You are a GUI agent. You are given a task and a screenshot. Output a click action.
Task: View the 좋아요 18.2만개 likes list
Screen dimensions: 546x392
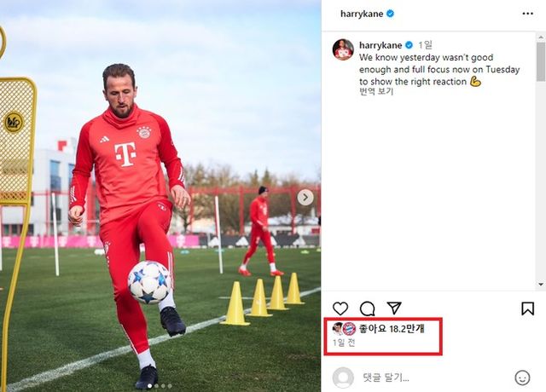pos(392,329)
